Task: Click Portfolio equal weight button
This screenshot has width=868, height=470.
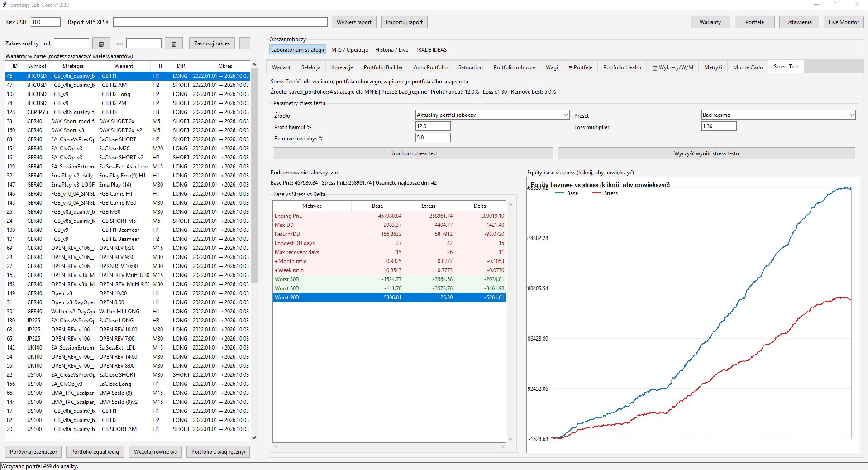Action: pyautogui.click(x=95, y=452)
